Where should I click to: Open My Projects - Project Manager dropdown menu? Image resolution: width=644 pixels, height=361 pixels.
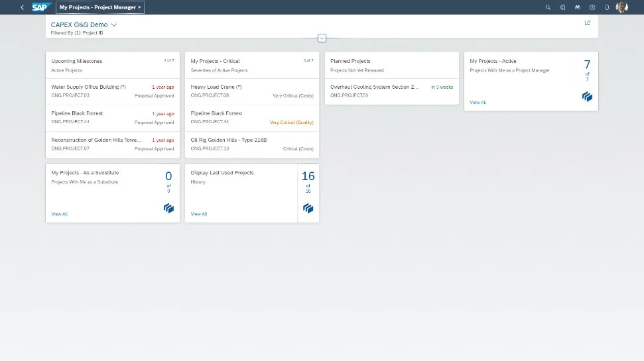tap(100, 7)
